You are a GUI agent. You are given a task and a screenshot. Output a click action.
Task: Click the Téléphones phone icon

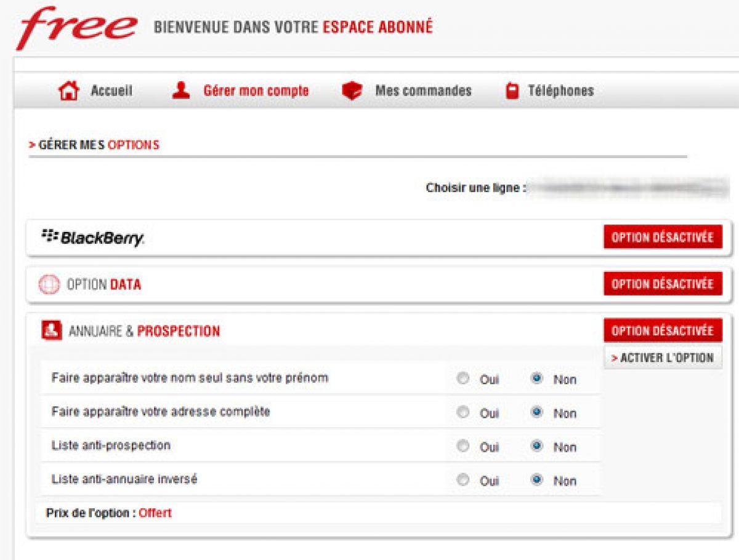pos(511,91)
